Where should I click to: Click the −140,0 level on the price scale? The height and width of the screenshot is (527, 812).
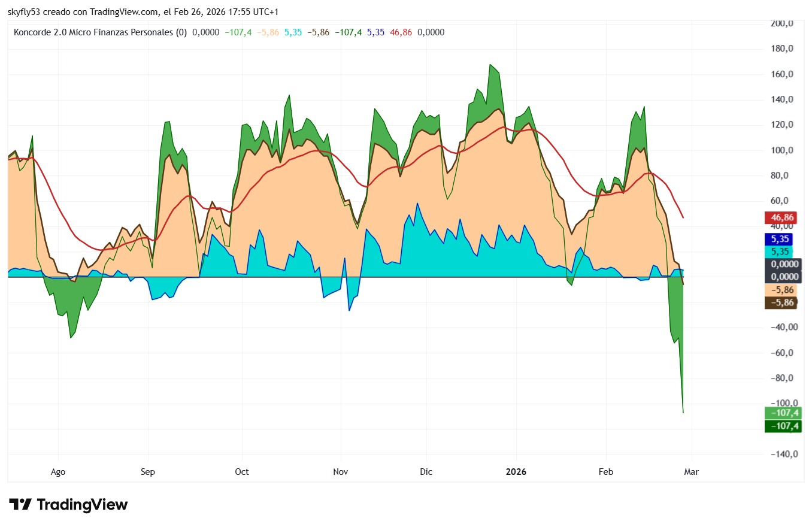click(x=781, y=454)
